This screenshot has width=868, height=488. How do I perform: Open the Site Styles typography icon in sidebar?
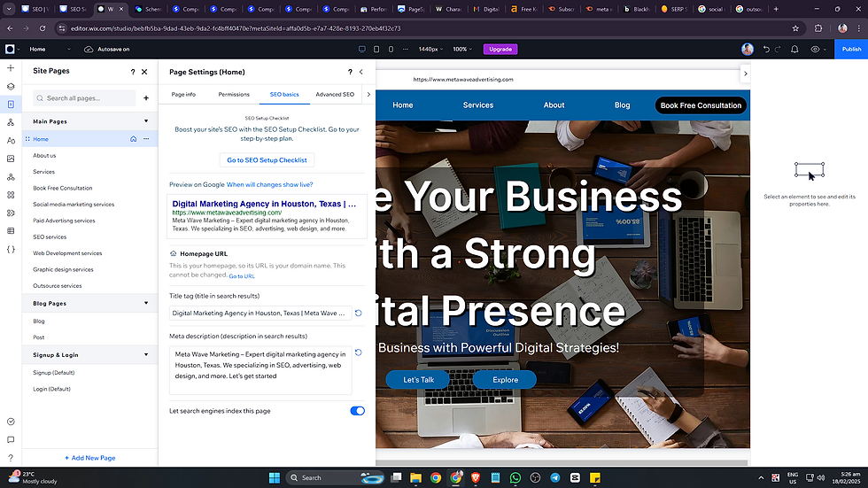point(11,141)
